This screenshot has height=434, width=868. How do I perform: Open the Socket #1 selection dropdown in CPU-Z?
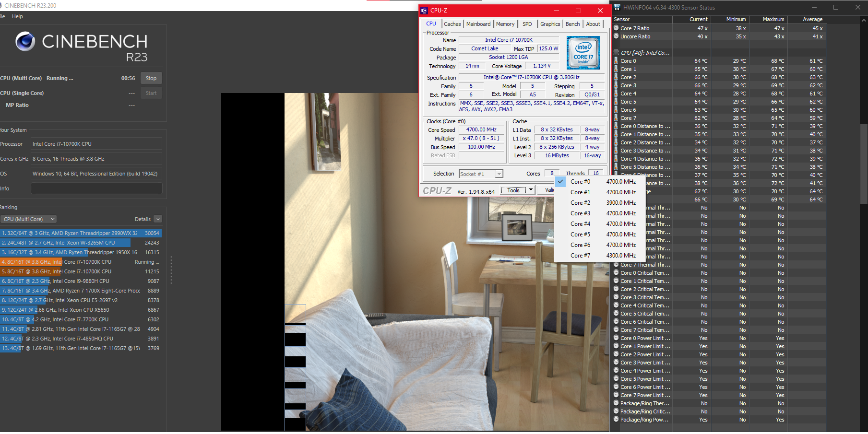point(481,174)
